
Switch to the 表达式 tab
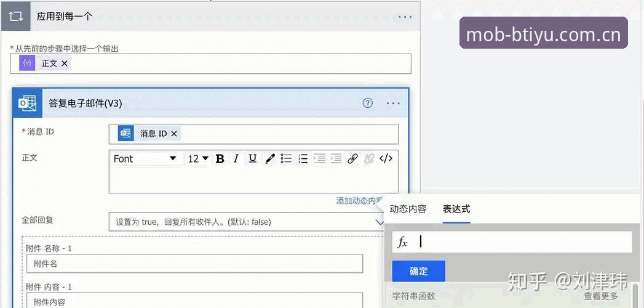click(x=456, y=209)
